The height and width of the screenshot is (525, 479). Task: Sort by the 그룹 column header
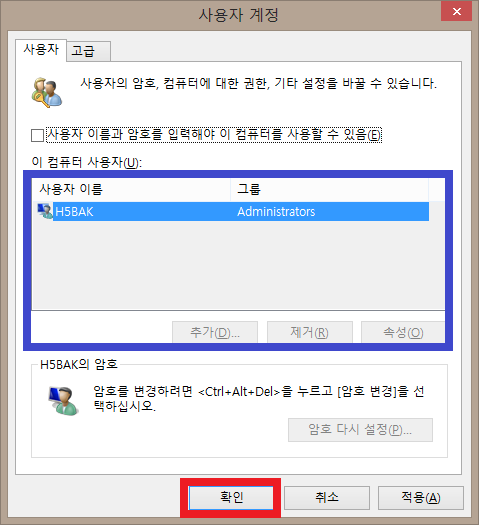pos(329,190)
